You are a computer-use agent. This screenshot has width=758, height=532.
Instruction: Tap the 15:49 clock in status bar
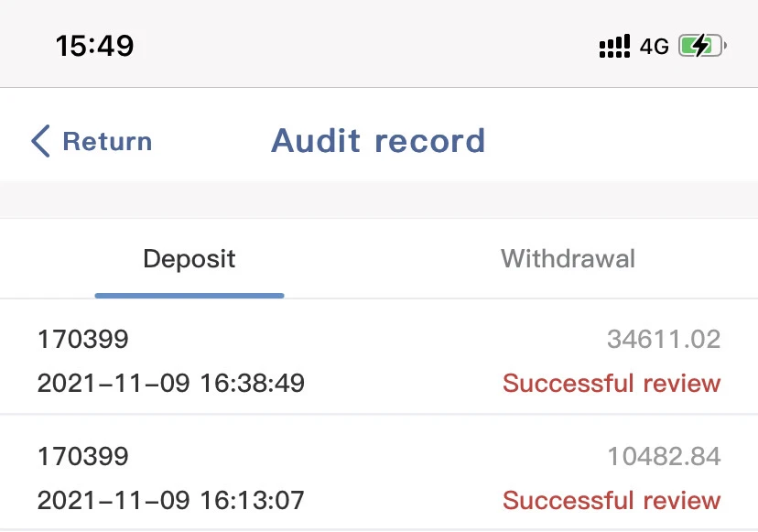pos(94,45)
